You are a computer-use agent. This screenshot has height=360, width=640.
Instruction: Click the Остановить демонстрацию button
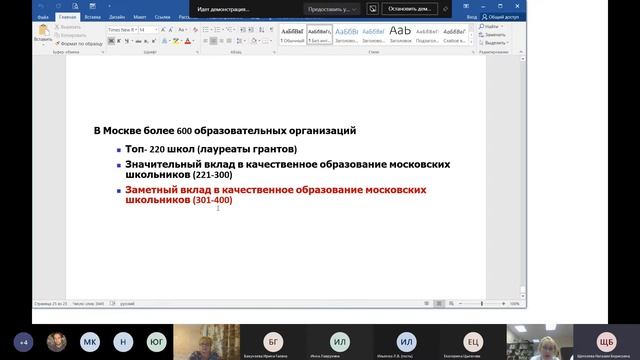click(x=409, y=9)
